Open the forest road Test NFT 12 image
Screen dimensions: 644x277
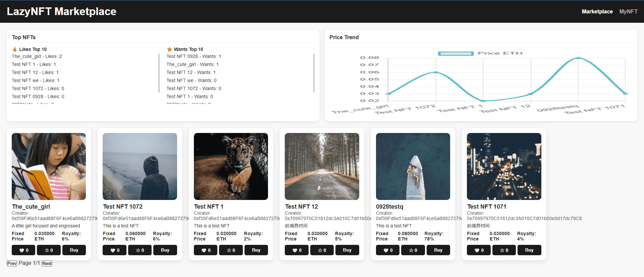pos(322,166)
